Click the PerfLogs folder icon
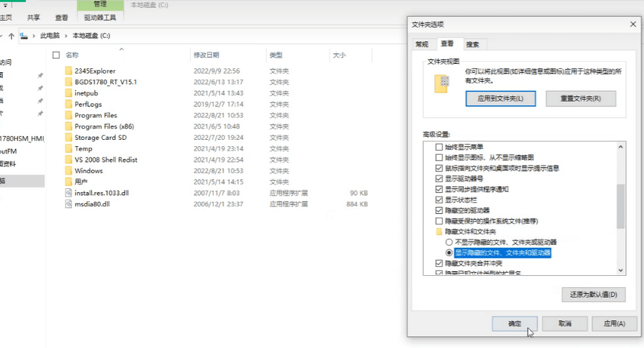Screen dimensions: 644x348 point(69,104)
